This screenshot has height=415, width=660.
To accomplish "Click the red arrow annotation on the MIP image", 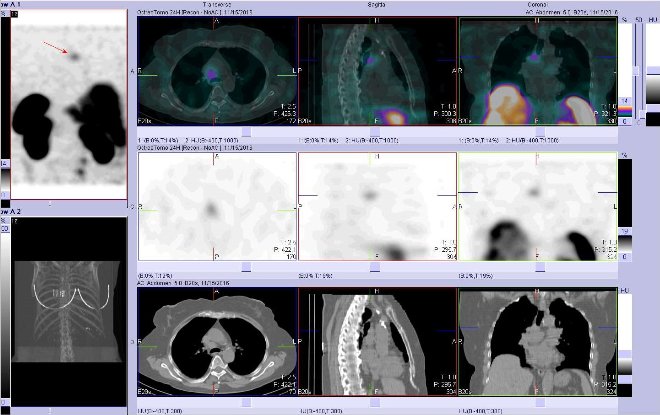I will click(55, 47).
